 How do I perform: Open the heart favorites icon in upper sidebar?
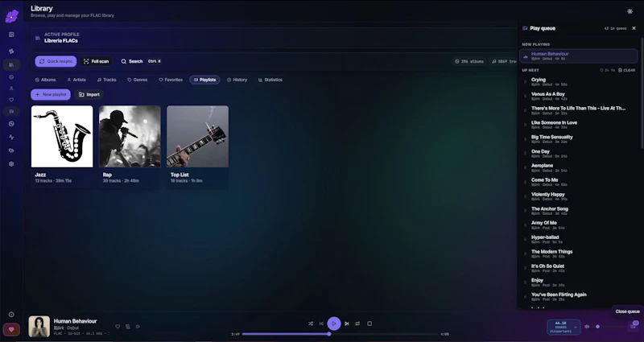11,100
